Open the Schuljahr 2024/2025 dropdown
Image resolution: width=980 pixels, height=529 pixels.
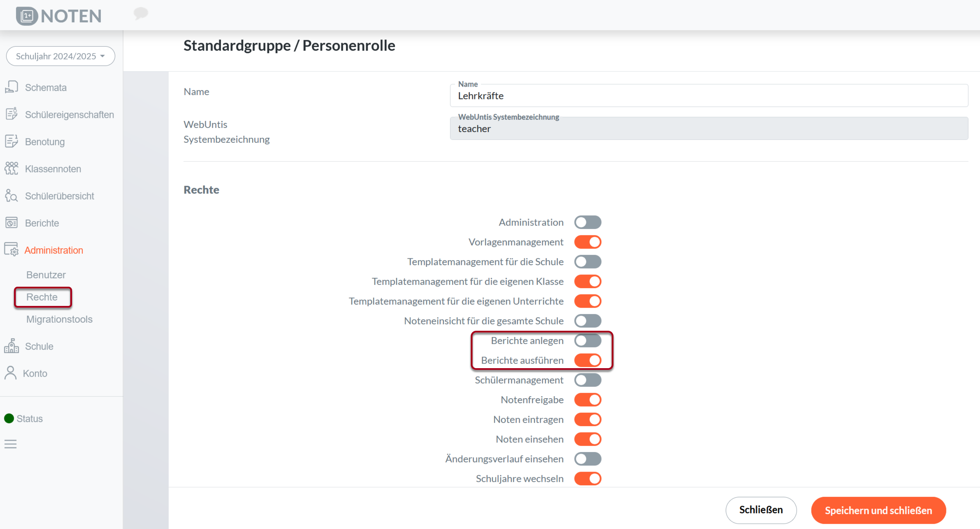(x=61, y=56)
